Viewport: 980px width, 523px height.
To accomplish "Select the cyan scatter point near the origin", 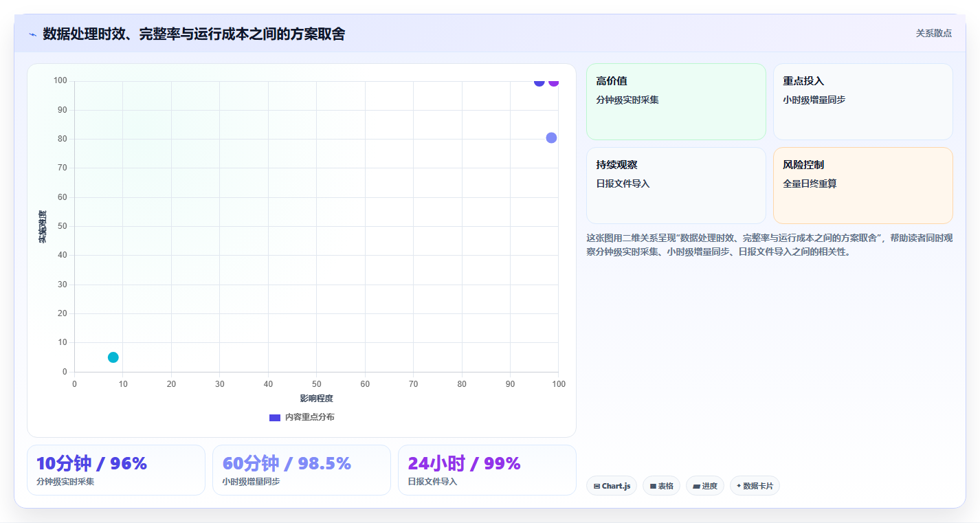I will (x=113, y=357).
